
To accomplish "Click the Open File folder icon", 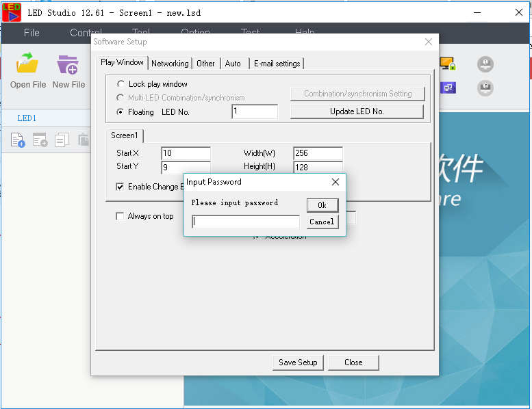I will click(x=27, y=63).
